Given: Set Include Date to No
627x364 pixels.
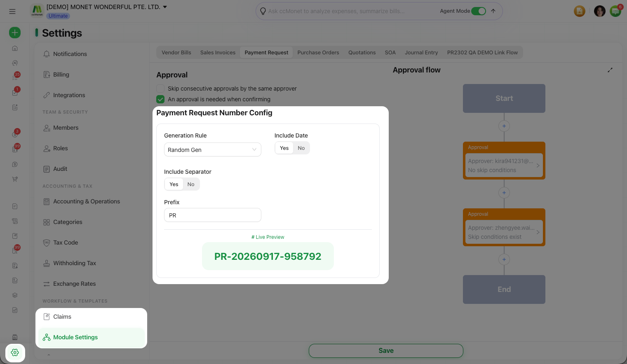Looking at the screenshot, I should point(301,148).
